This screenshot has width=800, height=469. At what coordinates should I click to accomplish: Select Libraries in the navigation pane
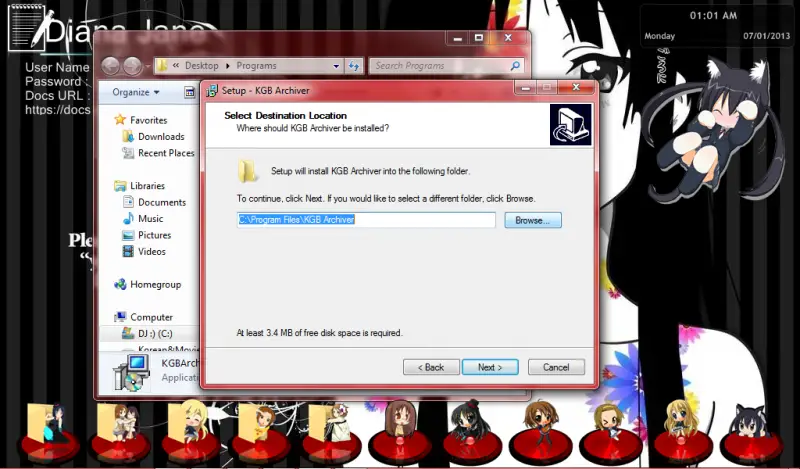click(147, 186)
